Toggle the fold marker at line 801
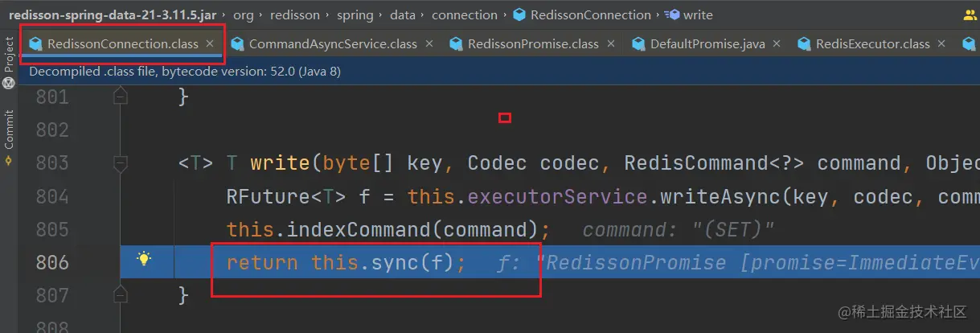Image resolution: width=980 pixels, height=333 pixels. [121, 97]
